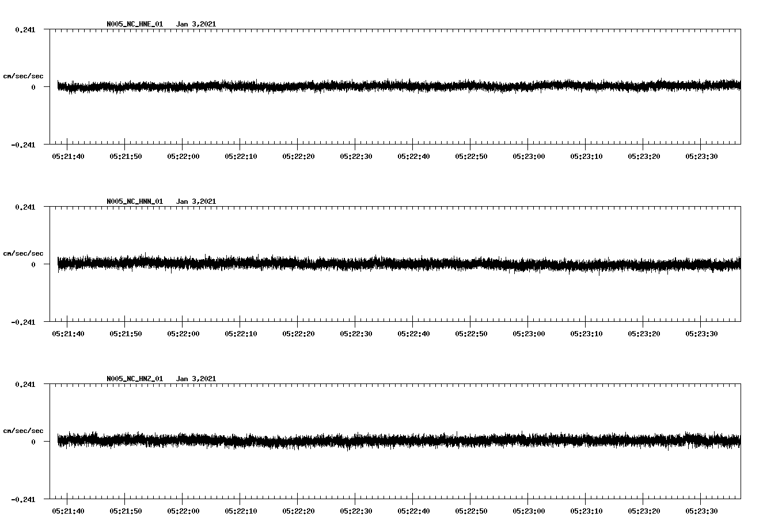
Task: Select the 05:22:10 tick label on HNZ axis
Action: [x=240, y=510]
